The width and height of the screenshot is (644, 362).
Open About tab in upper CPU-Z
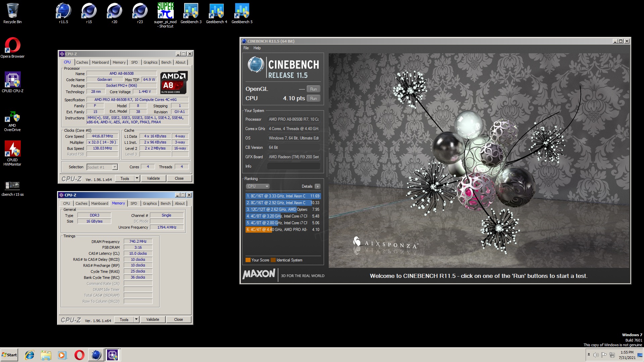tap(180, 62)
